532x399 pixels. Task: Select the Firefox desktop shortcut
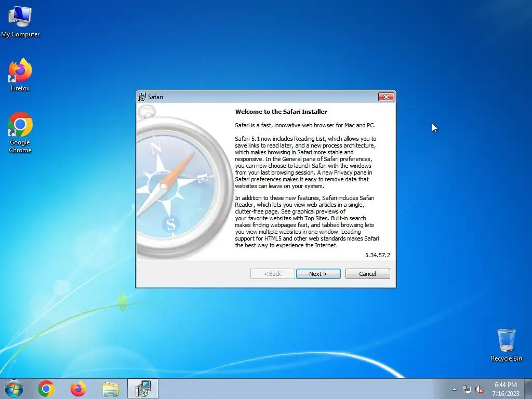click(x=20, y=75)
